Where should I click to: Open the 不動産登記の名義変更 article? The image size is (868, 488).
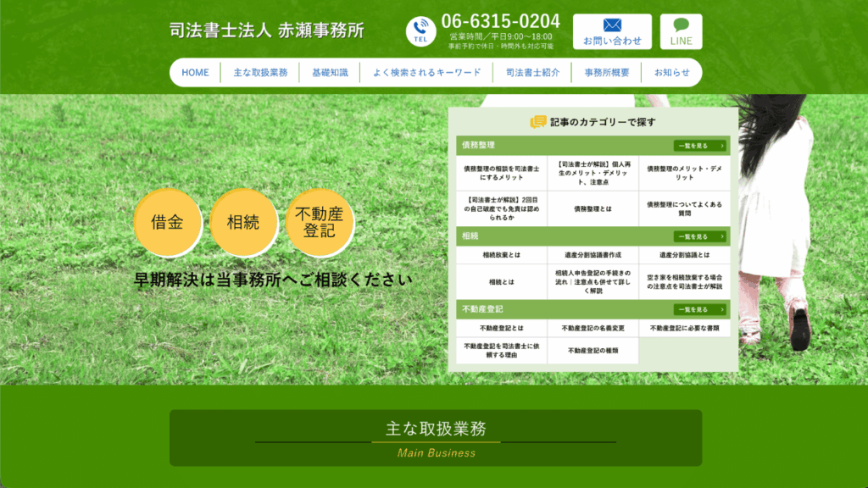[x=593, y=328]
